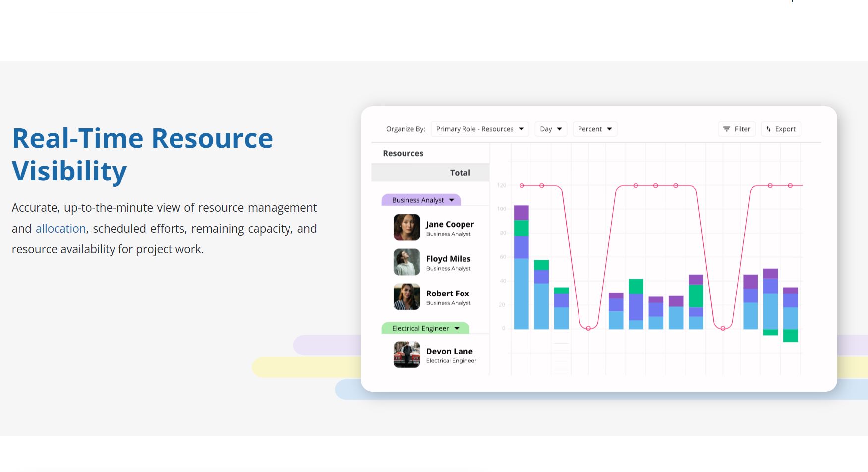The width and height of the screenshot is (868, 472).
Task: Click Devon Lane's avatar image
Action: [x=406, y=354]
